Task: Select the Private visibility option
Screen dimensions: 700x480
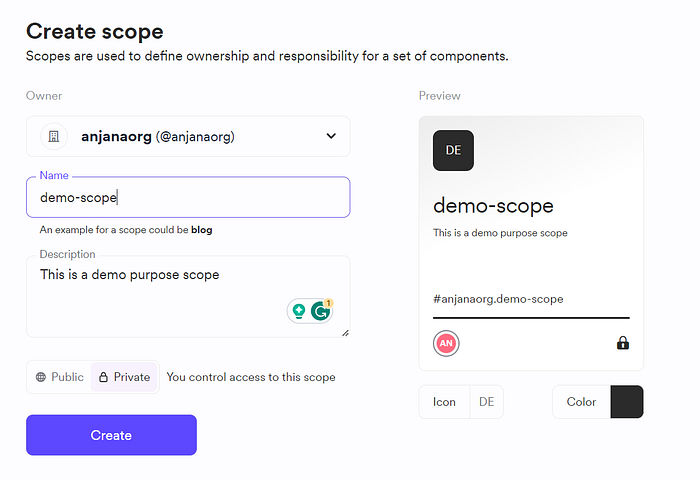Action: pos(124,377)
